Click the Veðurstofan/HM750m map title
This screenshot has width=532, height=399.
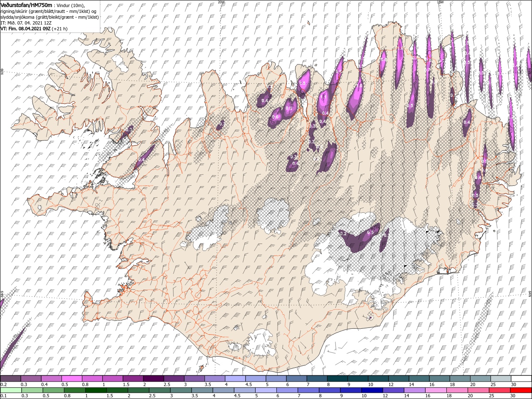[x=26, y=5]
